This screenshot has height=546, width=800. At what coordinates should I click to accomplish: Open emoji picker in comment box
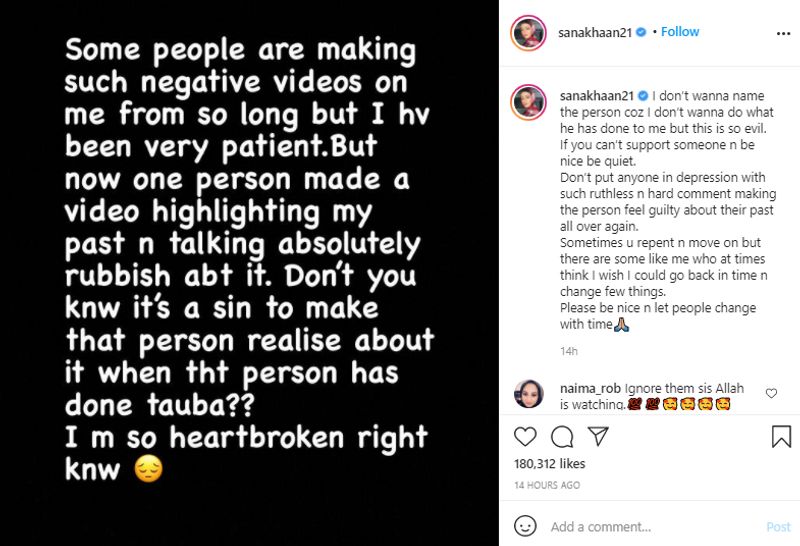525,526
